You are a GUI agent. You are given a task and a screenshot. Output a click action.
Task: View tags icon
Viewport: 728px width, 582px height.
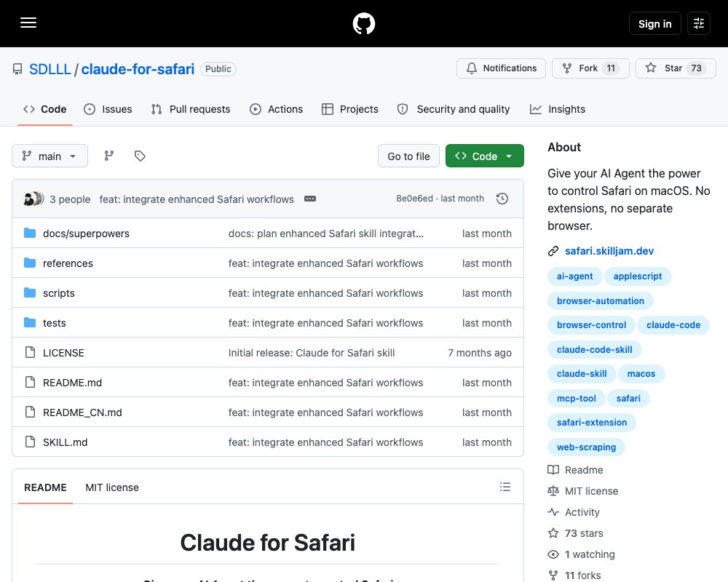(140, 156)
